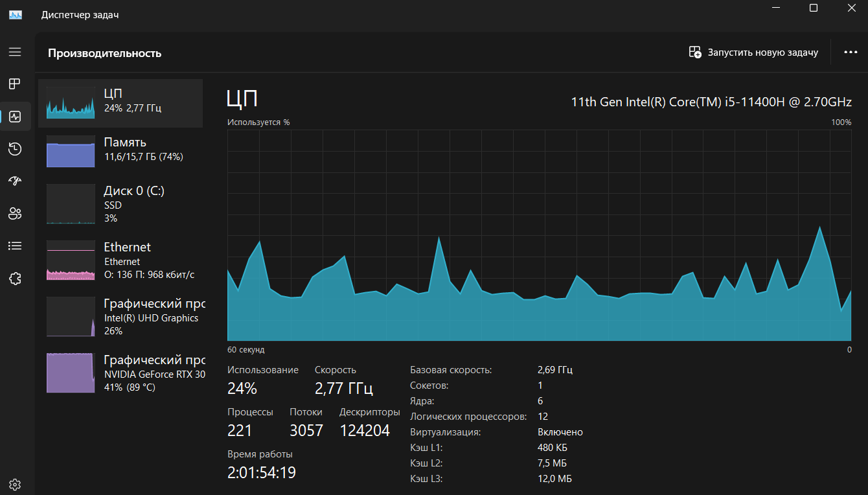Click the 'Ядра' value 6
This screenshot has height=495, width=868.
(x=540, y=401)
